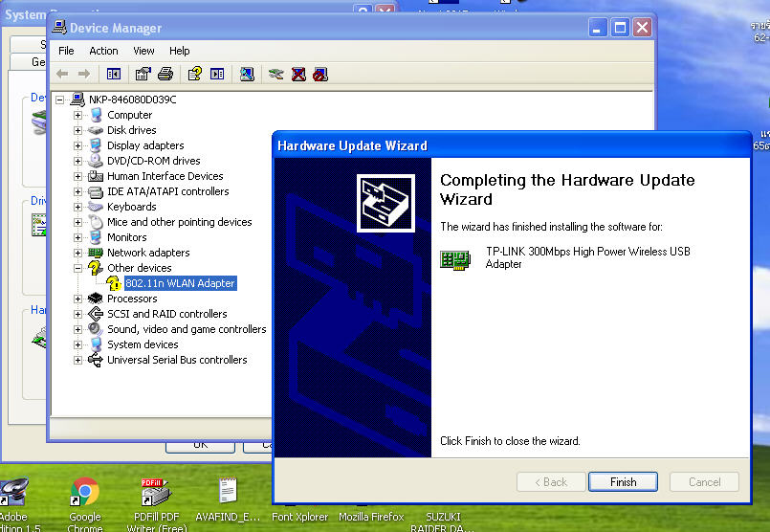The height and width of the screenshot is (532, 770).
Task: Open Google Chrome desktop icon
Action: pos(84,491)
